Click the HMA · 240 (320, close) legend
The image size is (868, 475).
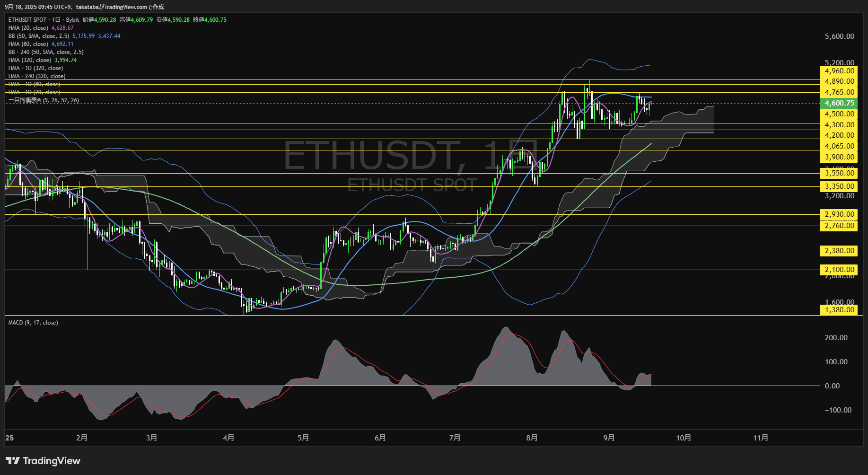click(37, 76)
